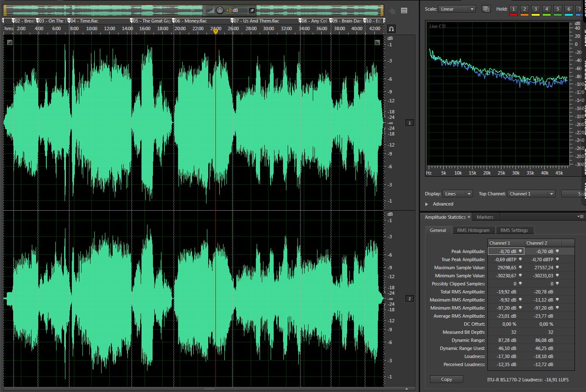This screenshot has height=392, width=586.
Task: Jump to Channel 1 Peak Amplitude location
Action: click(x=520, y=251)
